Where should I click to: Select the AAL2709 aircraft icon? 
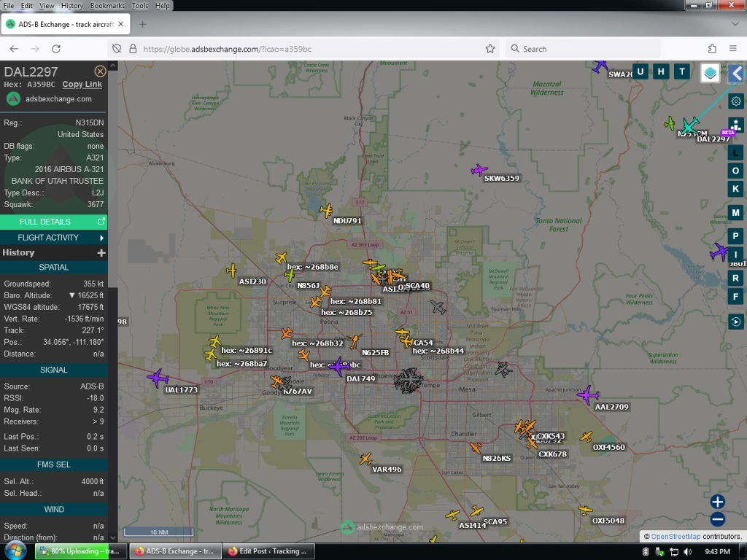pos(588,394)
